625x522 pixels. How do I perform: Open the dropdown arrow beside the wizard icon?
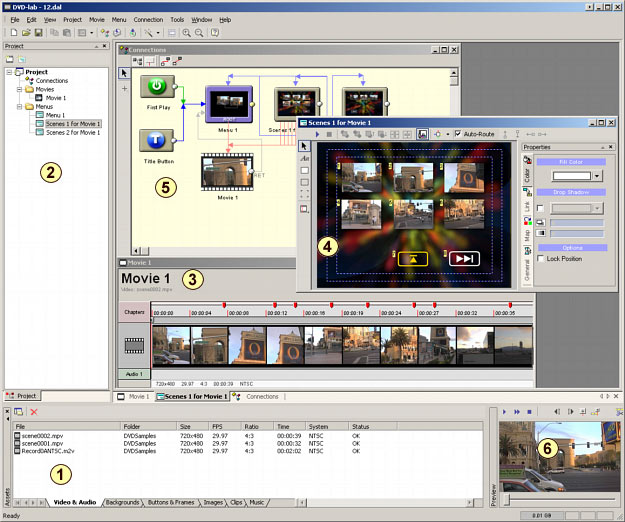158,33
